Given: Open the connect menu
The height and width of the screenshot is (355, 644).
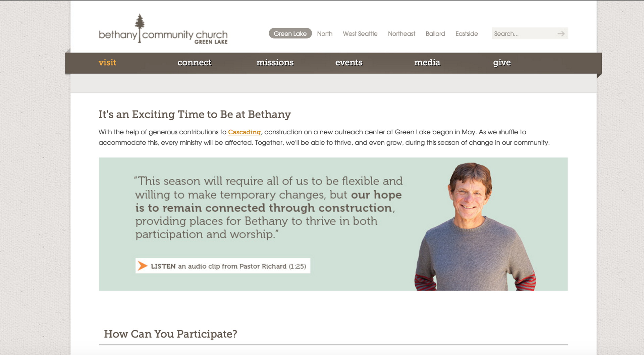Looking at the screenshot, I should 194,62.
